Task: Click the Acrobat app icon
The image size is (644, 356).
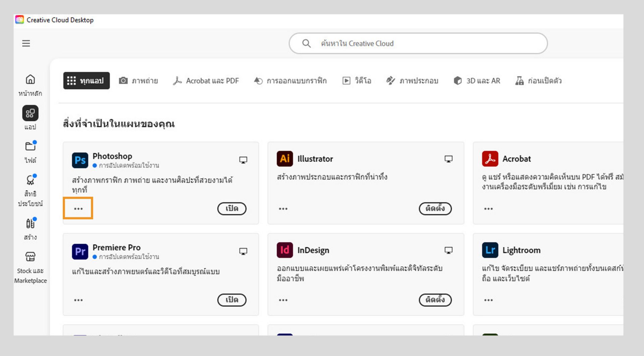Action: (490, 159)
